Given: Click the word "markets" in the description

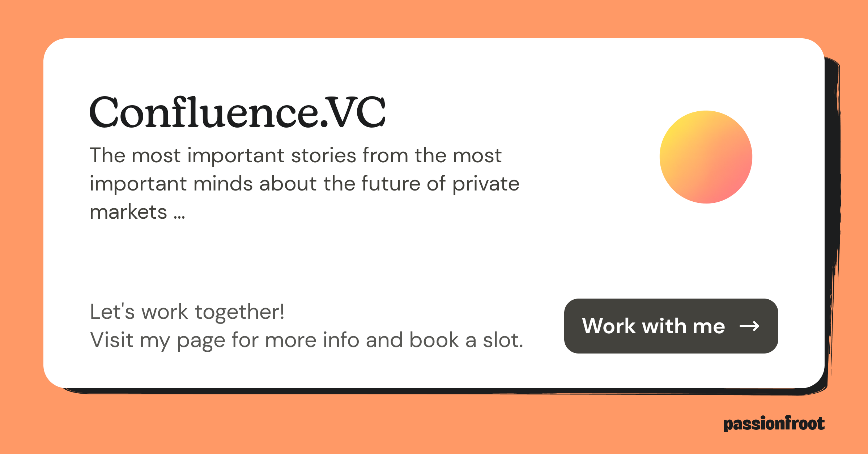Looking at the screenshot, I should (128, 212).
